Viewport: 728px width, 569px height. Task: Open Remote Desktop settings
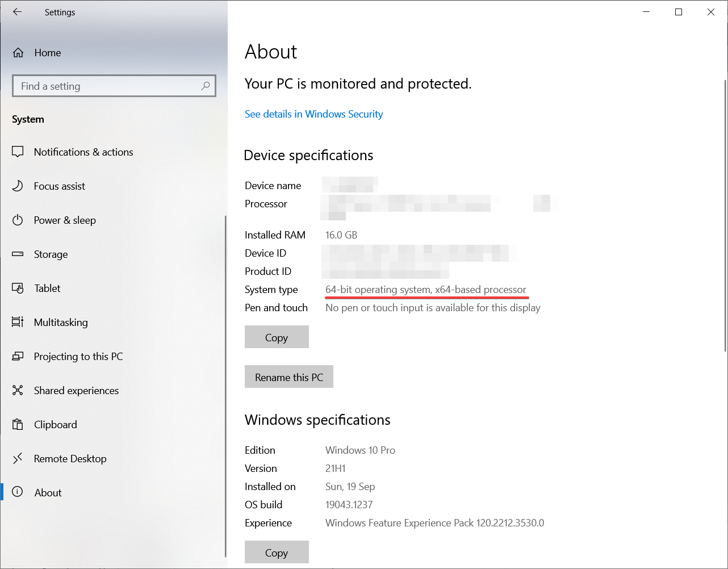[70, 459]
